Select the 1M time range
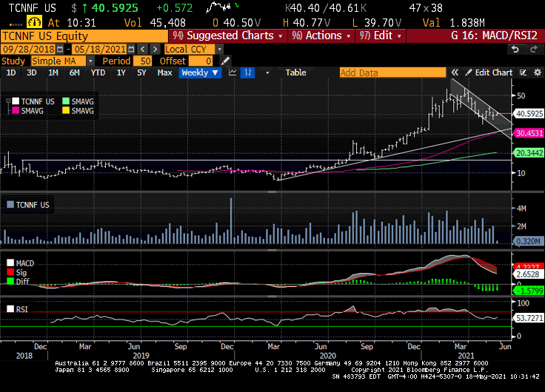The width and height of the screenshot is (545, 392). pyautogui.click(x=53, y=72)
